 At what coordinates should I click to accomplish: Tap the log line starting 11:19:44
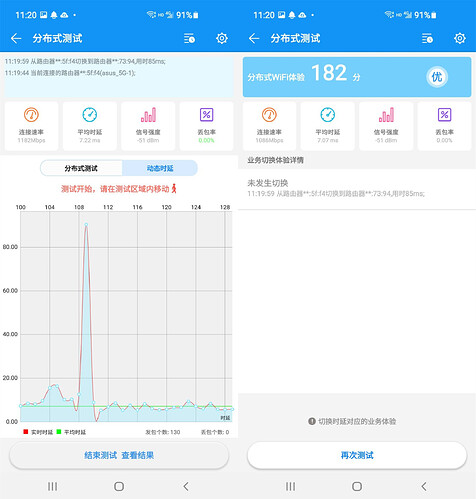[x=70, y=73]
